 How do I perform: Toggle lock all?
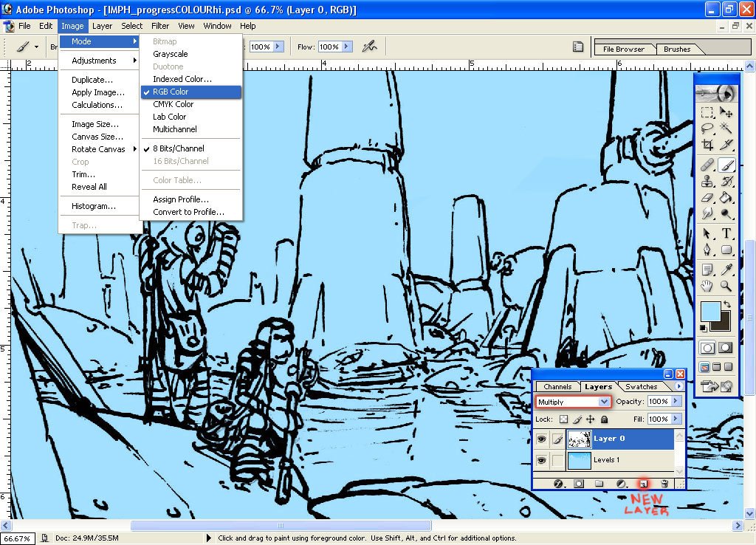(x=604, y=419)
